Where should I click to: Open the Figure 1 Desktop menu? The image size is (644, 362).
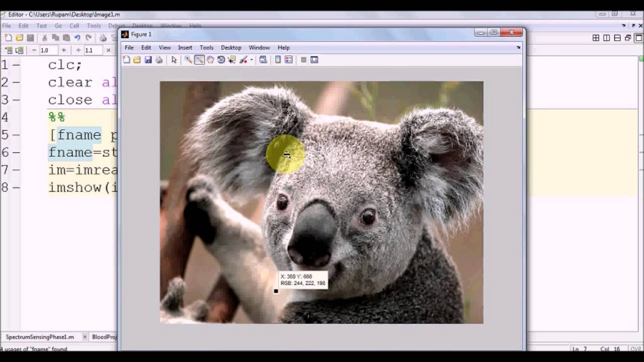231,47
